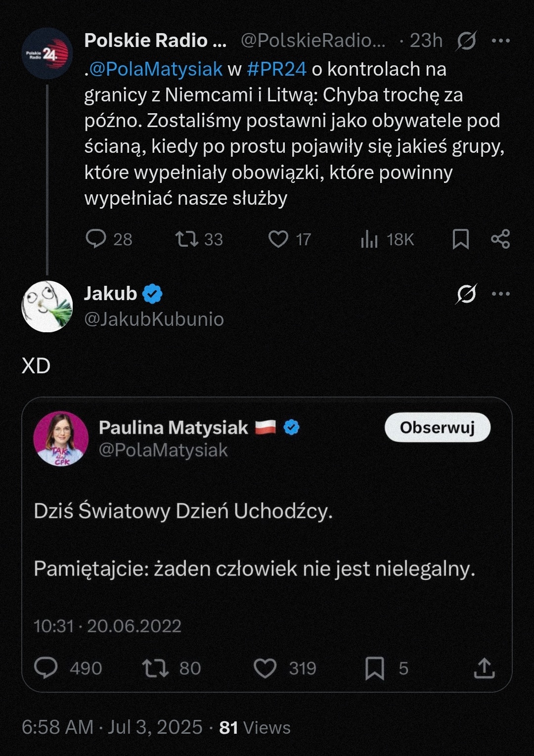Open more options menu on Jakub's tweet

pos(501,294)
